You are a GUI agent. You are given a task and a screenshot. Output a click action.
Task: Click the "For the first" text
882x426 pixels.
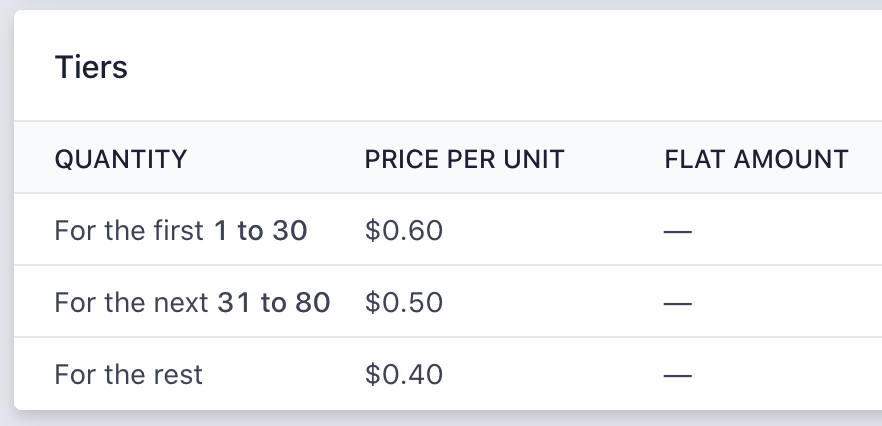pyautogui.click(x=130, y=231)
